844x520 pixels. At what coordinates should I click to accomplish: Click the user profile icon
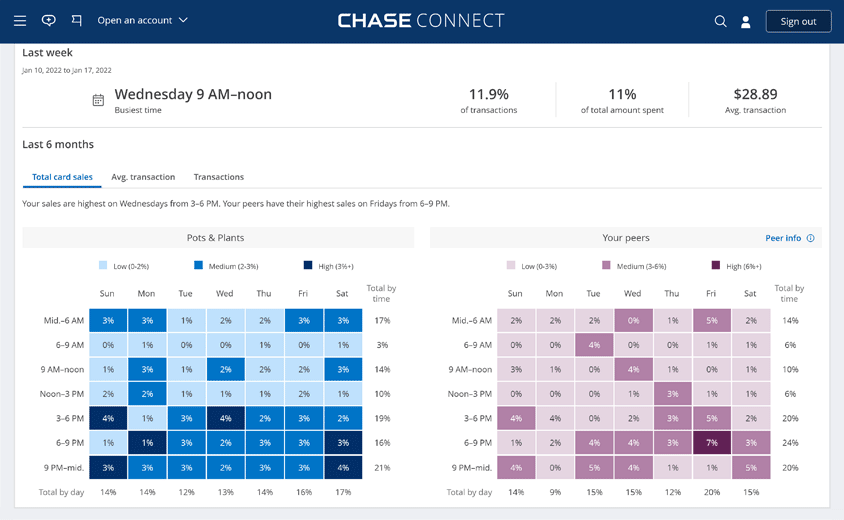(745, 21)
